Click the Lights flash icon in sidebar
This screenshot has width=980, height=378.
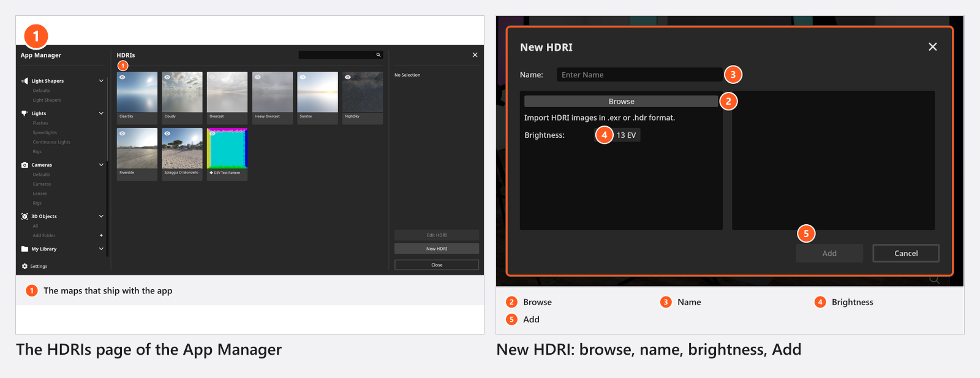24,113
